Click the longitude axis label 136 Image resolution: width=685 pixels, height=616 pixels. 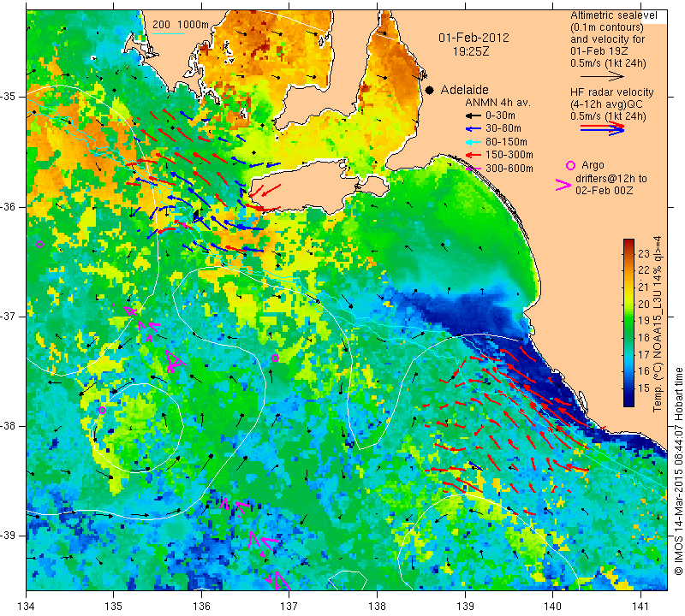(x=201, y=606)
